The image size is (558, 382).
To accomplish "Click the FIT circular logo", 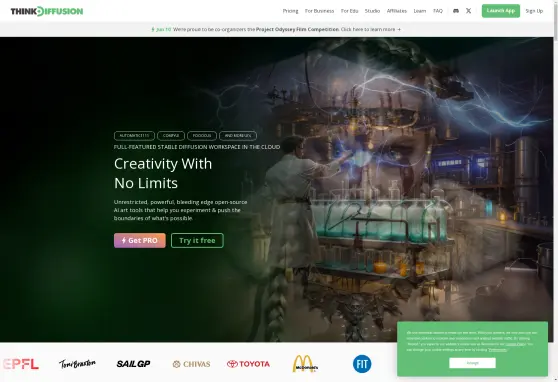I will tap(362, 364).
